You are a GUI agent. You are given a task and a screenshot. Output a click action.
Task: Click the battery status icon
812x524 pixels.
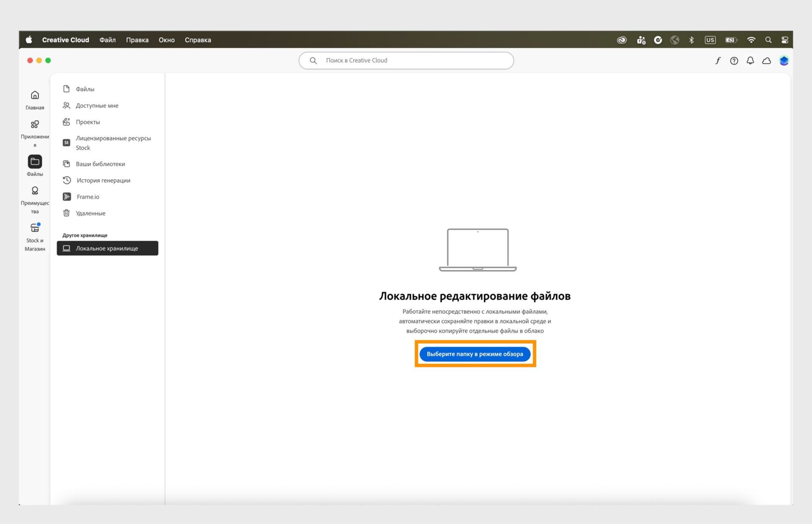(731, 40)
